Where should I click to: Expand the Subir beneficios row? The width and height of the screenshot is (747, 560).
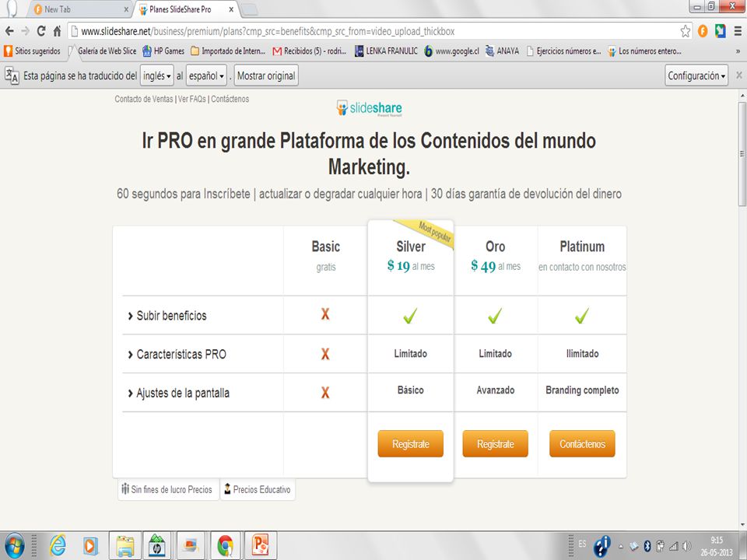pos(167,316)
